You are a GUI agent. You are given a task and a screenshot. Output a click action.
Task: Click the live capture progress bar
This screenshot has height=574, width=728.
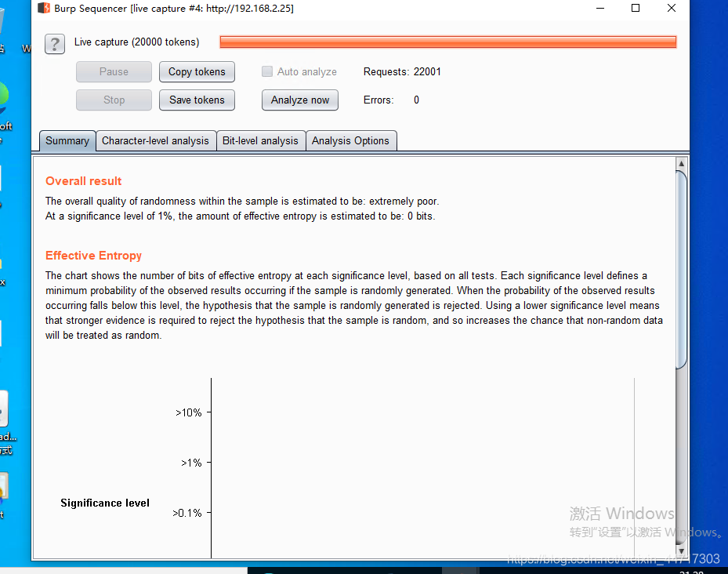pos(448,42)
